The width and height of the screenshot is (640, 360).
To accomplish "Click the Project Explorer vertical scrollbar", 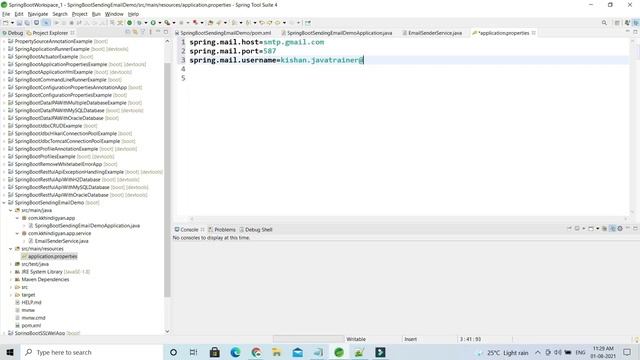I will [167, 180].
